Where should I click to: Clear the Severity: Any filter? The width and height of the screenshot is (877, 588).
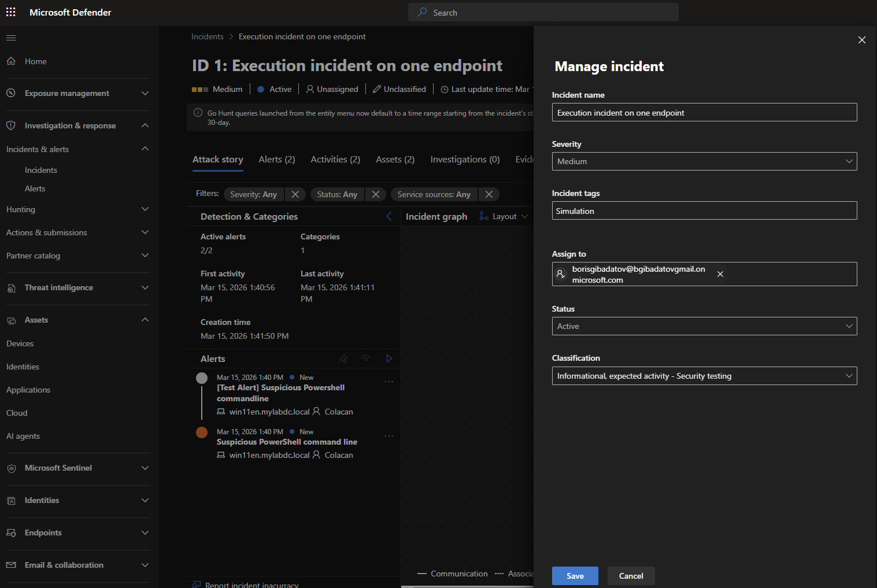click(295, 194)
